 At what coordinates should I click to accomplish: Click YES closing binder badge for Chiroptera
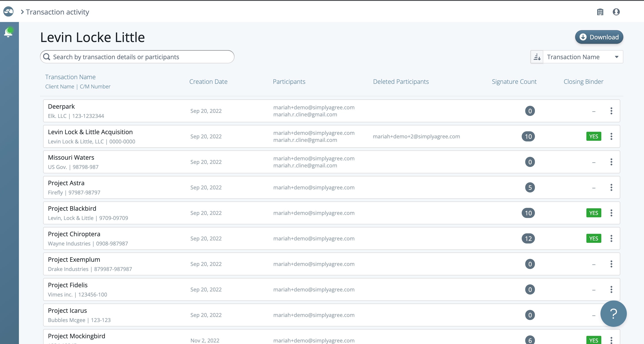pos(593,238)
